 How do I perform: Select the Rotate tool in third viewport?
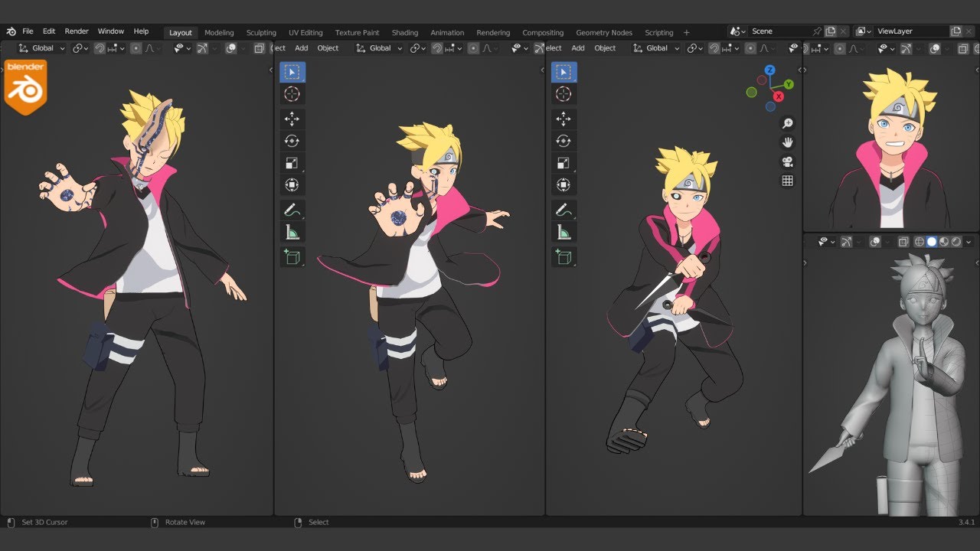563,141
